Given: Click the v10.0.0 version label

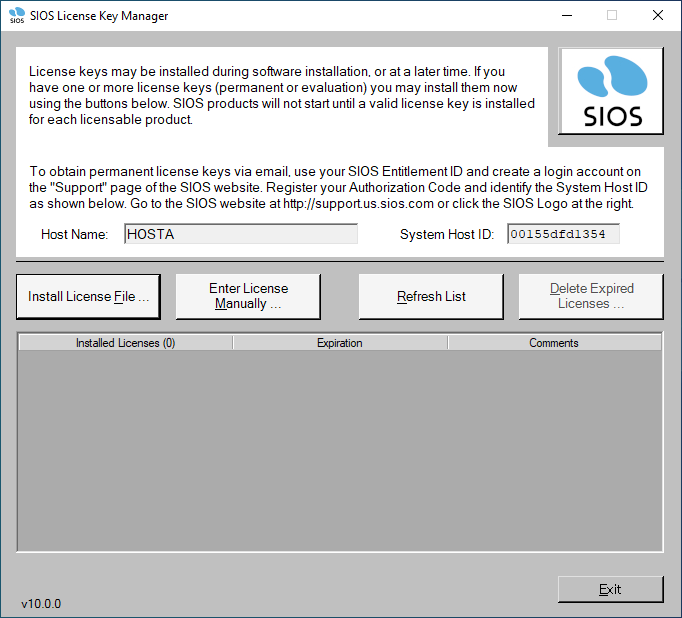Looking at the screenshot, I should point(41,604).
